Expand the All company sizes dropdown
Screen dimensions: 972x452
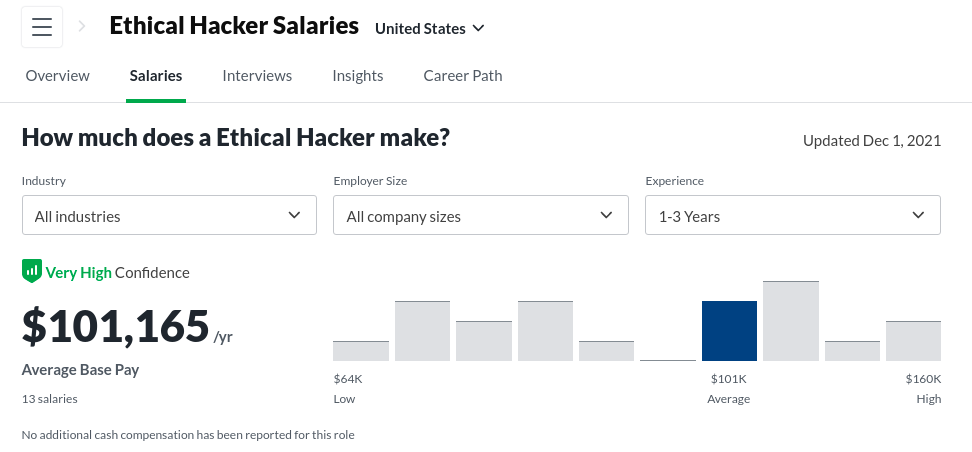480,215
